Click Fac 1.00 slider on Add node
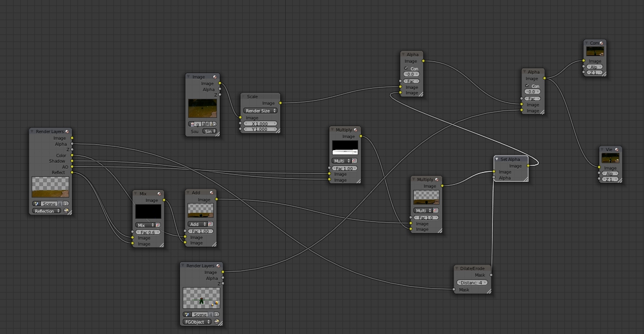 pyautogui.click(x=201, y=231)
